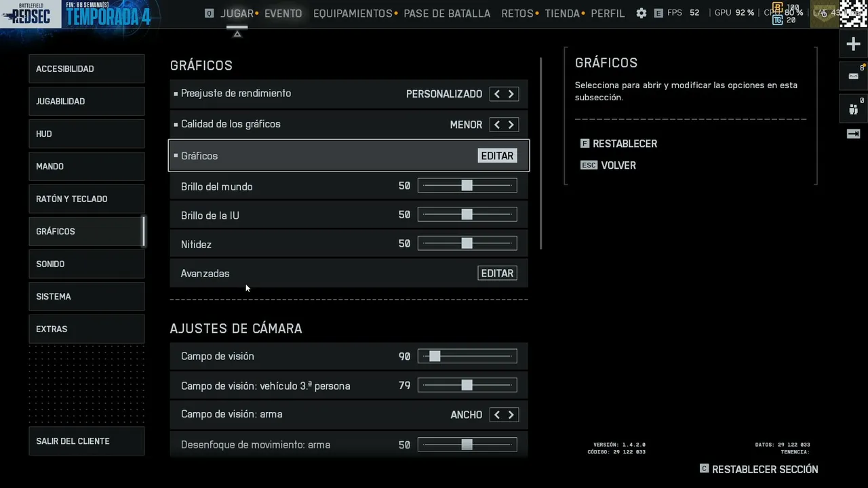This screenshot has width=868, height=488.
Task: Choose next Campo de visión: arma option
Action: pyautogui.click(x=511, y=415)
